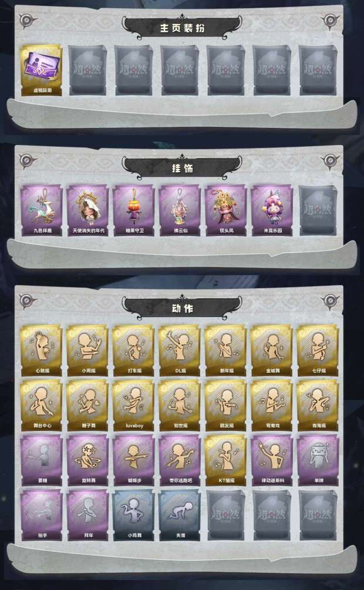364x590 pixels.
Task: Click the 动作 section header banner
Action: pyautogui.click(x=182, y=309)
